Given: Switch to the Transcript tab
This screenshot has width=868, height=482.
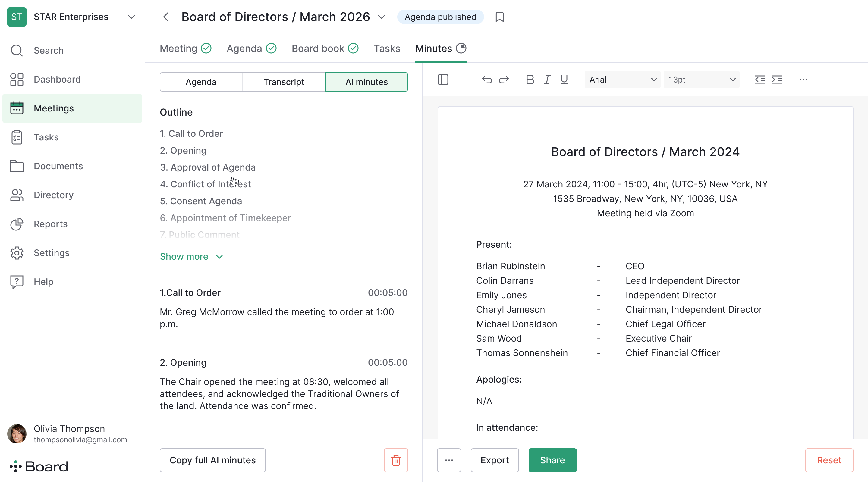Looking at the screenshot, I should pos(284,82).
